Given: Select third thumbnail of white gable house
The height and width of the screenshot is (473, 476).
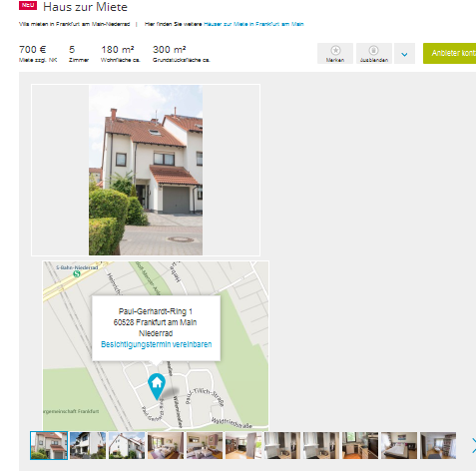Looking at the screenshot, I should tap(127, 446).
